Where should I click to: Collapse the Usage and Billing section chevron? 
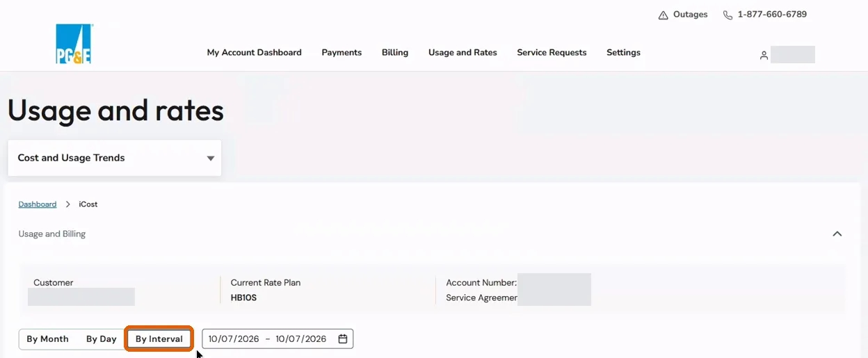coord(837,234)
